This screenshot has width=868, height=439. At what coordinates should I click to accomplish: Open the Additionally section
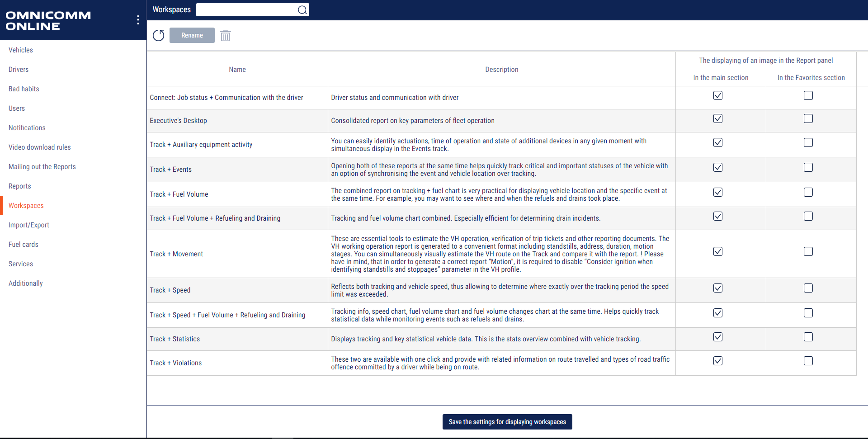[x=26, y=283]
